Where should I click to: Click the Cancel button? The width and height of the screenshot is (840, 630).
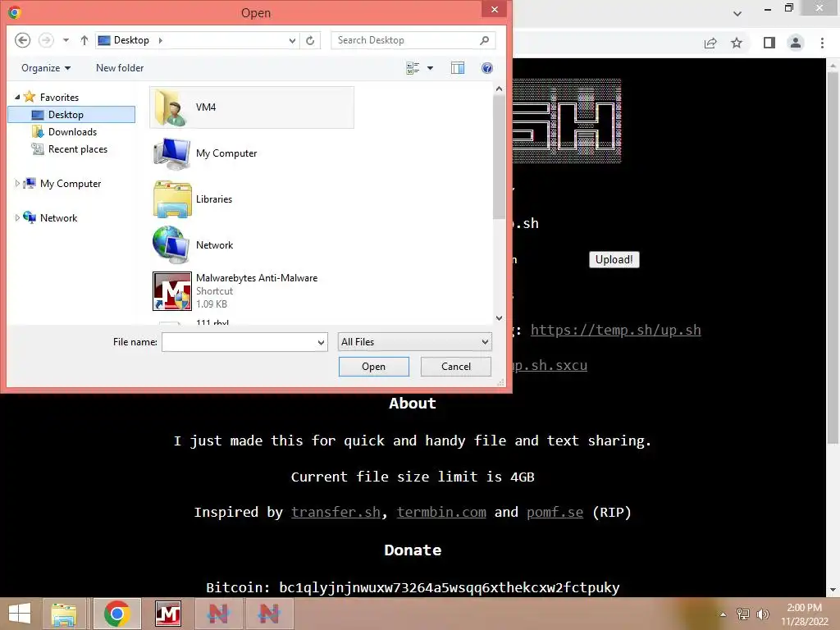pyautogui.click(x=456, y=367)
